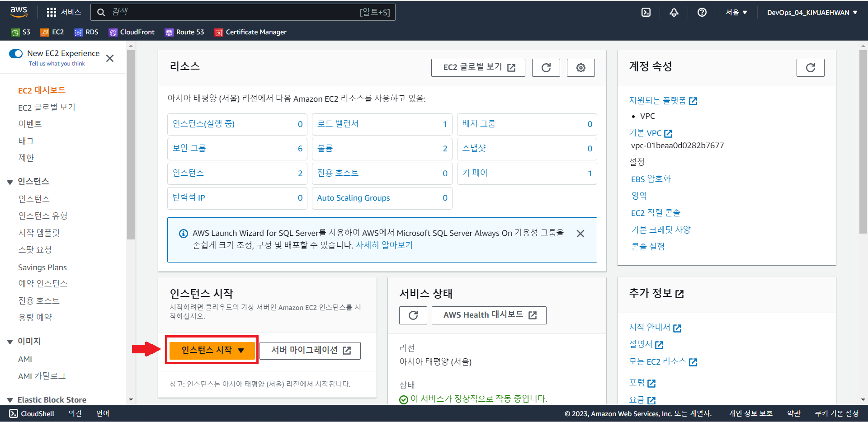The height and width of the screenshot is (422, 868).
Task: Open the EBS 암호화 setting link
Action: [x=651, y=179]
